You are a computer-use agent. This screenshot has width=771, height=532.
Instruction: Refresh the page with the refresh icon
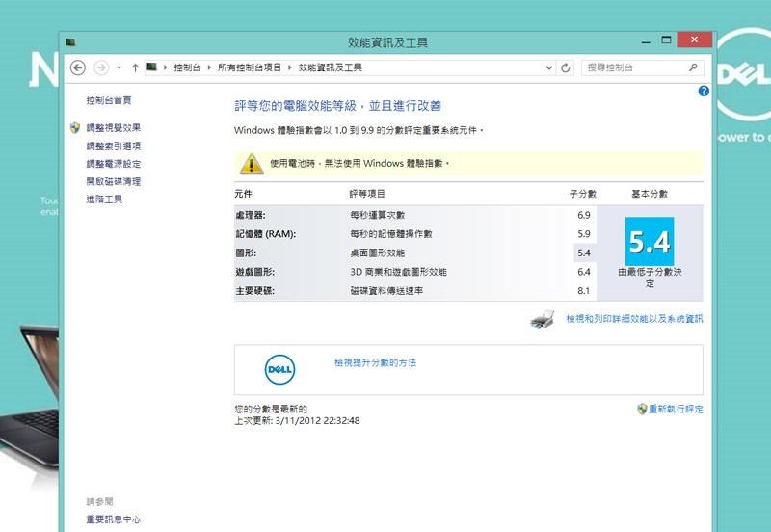(566, 67)
